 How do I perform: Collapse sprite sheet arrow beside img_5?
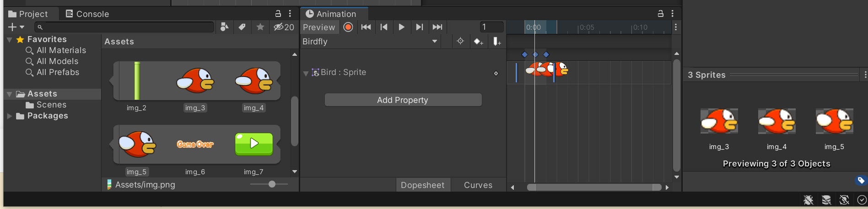click(112, 145)
